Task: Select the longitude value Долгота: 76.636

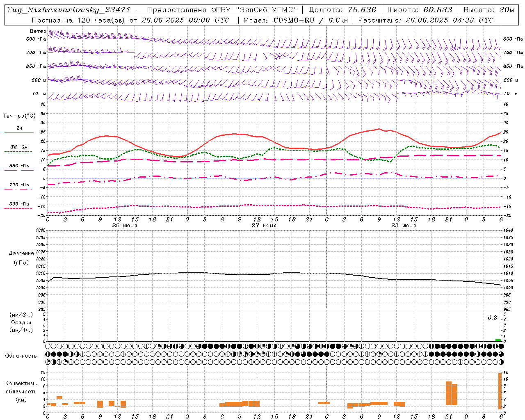Action: tap(342, 10)
